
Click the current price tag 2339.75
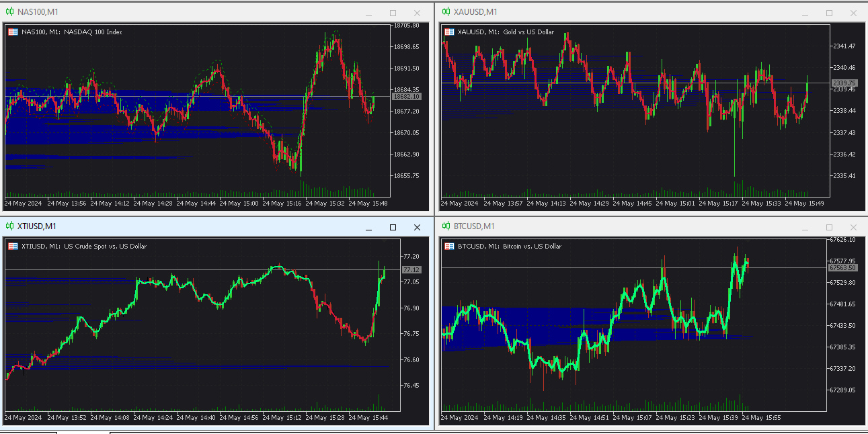point(844,83)
